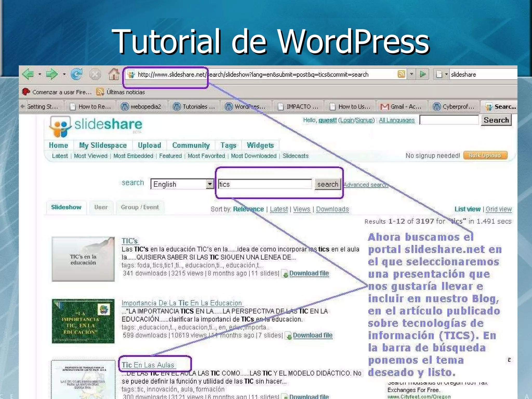This screenshot has height=399, width=532.
Task: Open the Forward history dropdown arrow
Action: coord(64,75)
